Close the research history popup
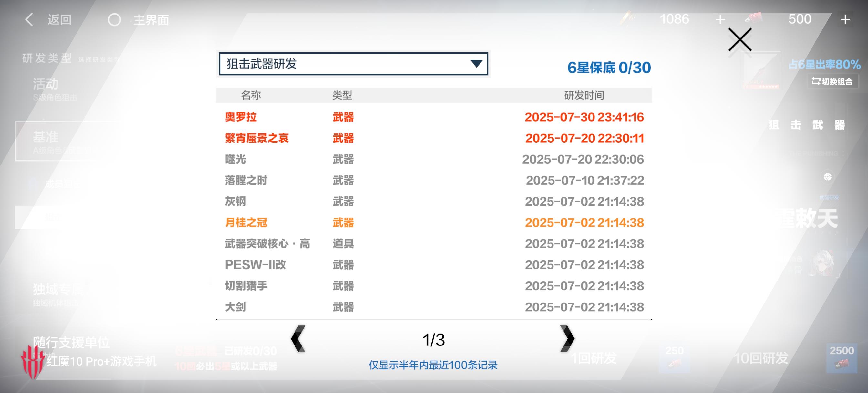 coord(739,39)
